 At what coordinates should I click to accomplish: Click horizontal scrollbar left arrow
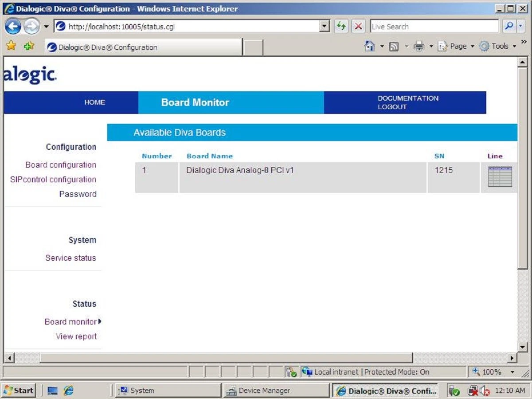point(9,357)
